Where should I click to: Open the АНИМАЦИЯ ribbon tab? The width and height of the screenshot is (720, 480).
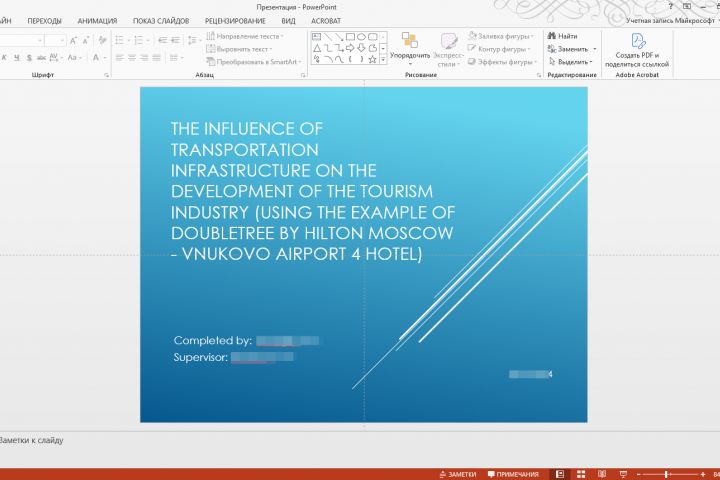coord(97,21)
